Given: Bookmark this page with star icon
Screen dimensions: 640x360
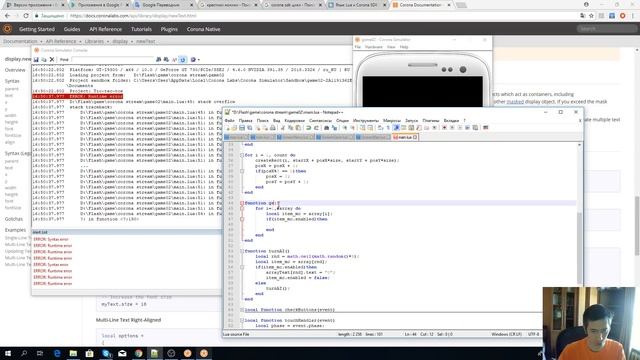Looking at the screenshot, I should pos(591,16).
